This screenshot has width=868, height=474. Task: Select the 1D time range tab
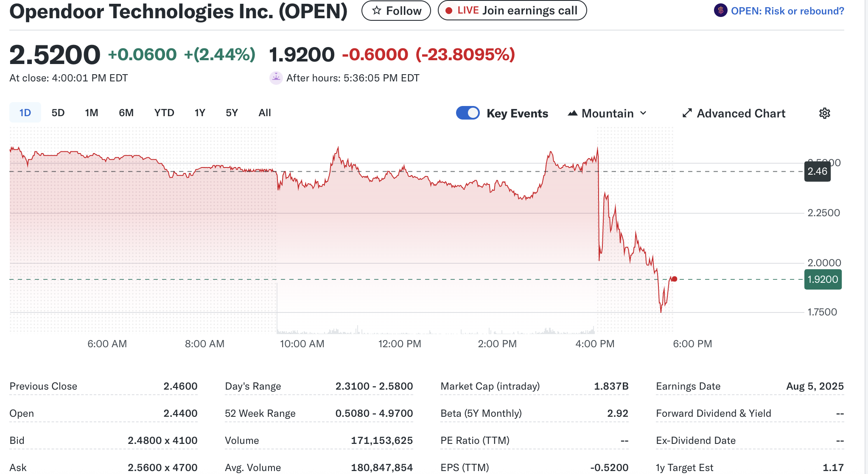coord(25,113)
